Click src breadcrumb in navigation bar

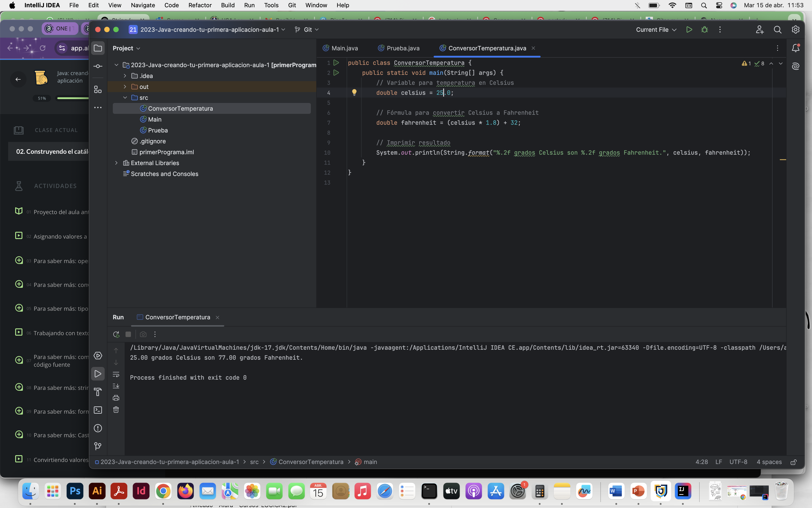click(254, 462)
